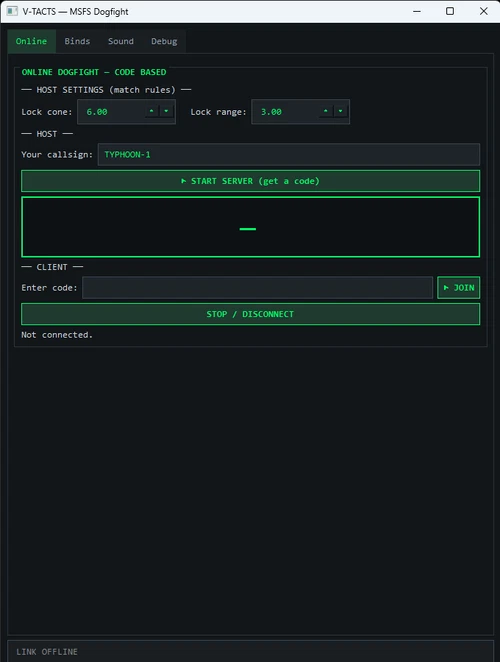Screen dimensions: 500x662
Task: Close the V-TACTS window
Action: pos(484,11)
